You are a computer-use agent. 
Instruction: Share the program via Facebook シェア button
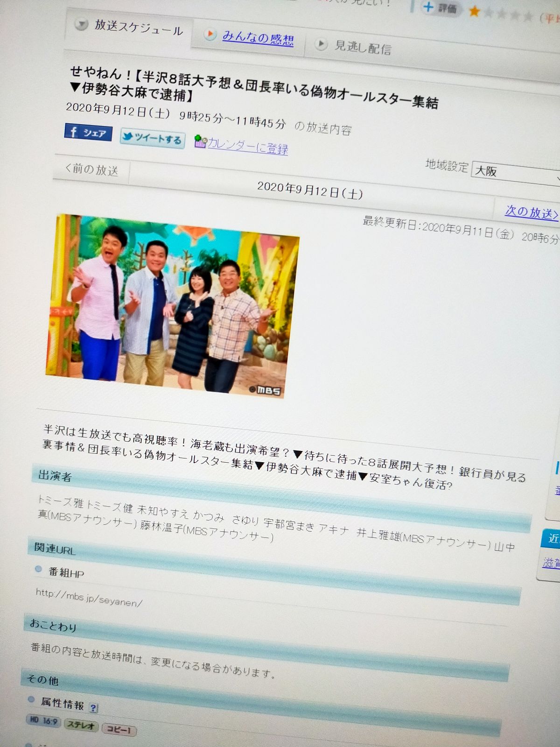(x=88, y=132)
